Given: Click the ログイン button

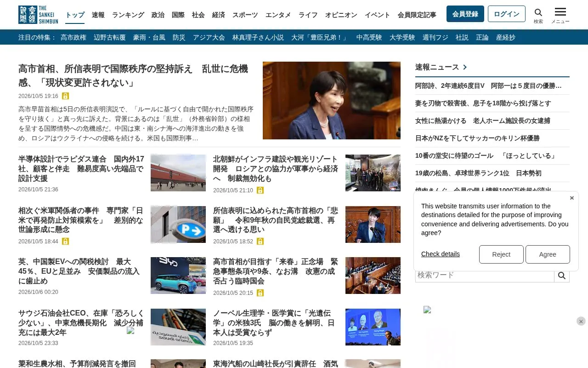Looking at the screenshot, I should pos(507,14).
